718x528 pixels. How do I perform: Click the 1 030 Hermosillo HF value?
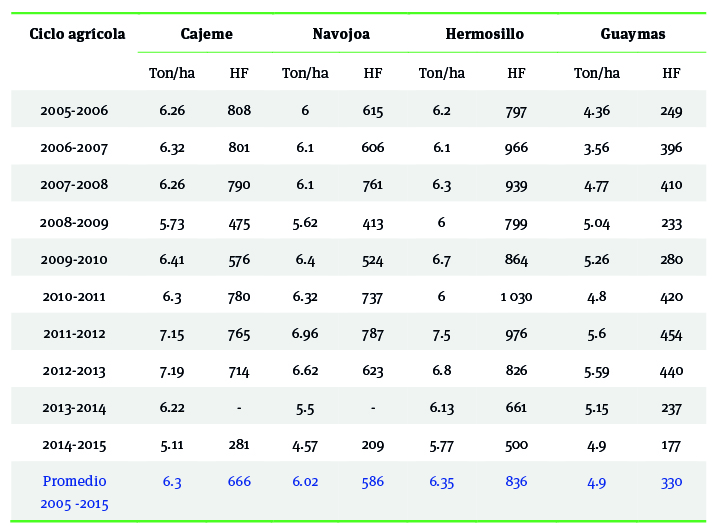[x=517, y=296]
